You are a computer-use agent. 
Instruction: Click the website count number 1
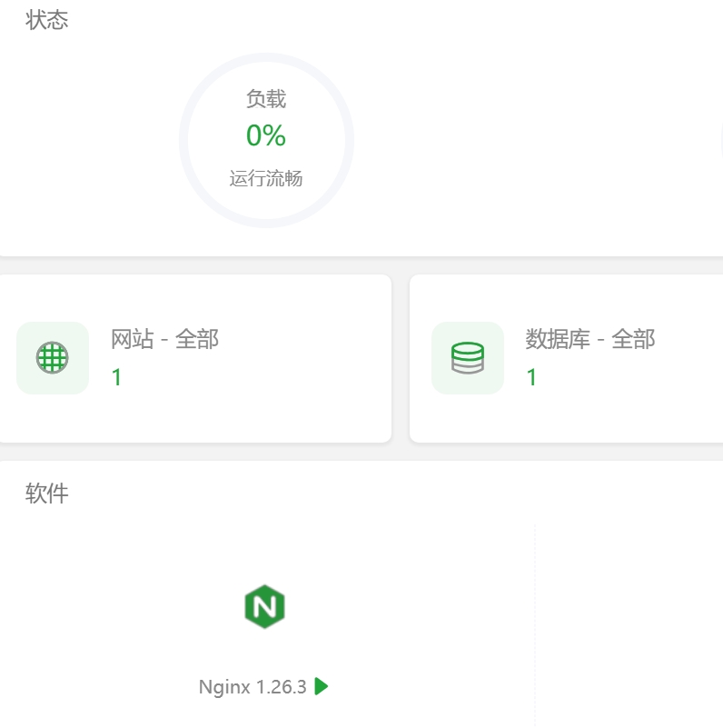point(116,377)
